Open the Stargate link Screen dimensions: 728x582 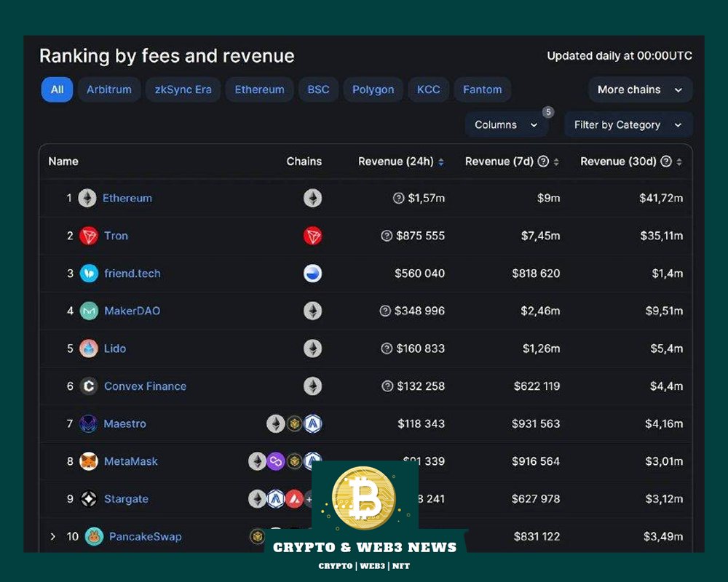pos(126,499)
